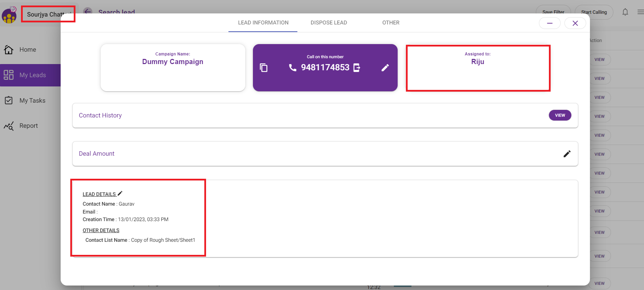Open the Other tab

pyautogui.click(x=391, y=23)
